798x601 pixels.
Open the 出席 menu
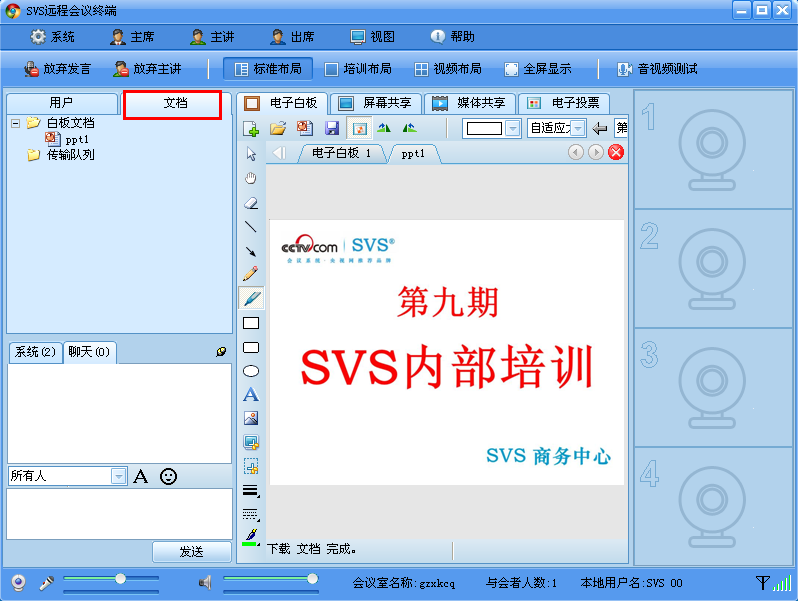(292, 37)
